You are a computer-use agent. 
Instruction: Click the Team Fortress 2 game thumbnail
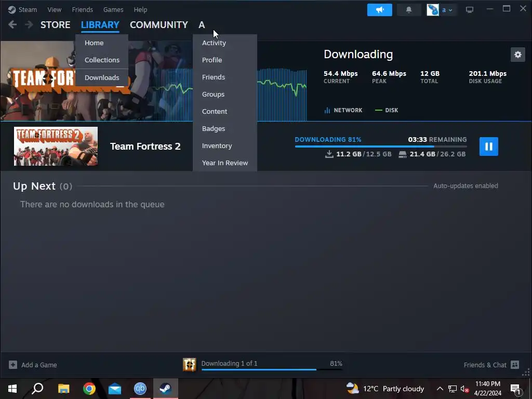pos(56,146)
